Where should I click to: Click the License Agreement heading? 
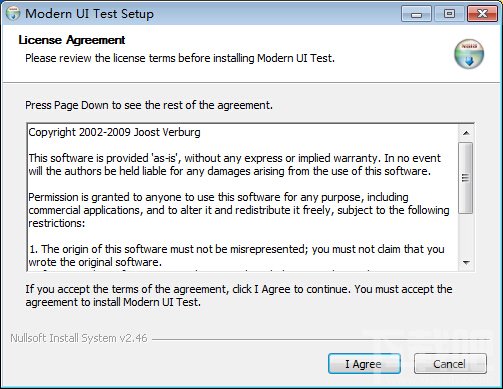tap(72, 40)
